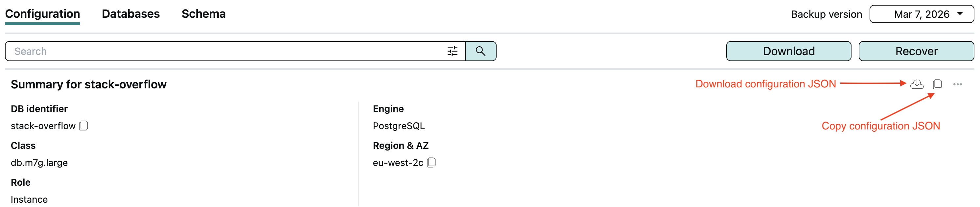Click the PostgreSQL engine value

[x=398, y=126]
